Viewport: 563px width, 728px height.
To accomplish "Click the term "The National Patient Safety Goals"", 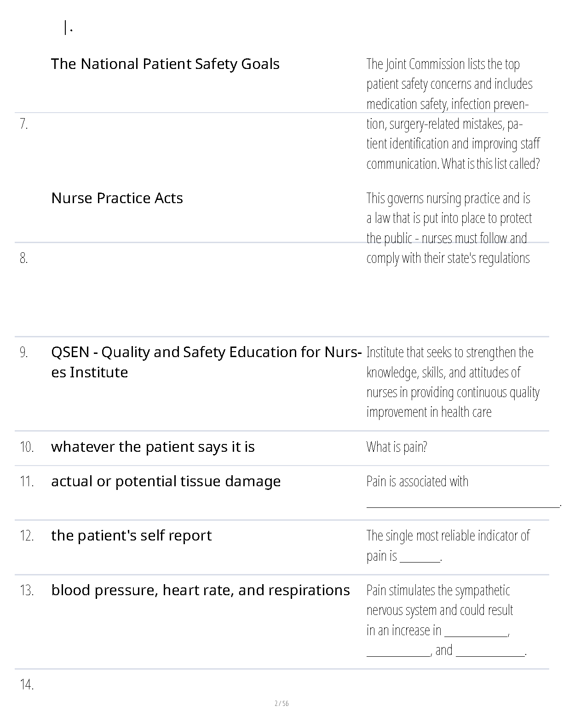I will pyautogui.click(x=165, y=64).
